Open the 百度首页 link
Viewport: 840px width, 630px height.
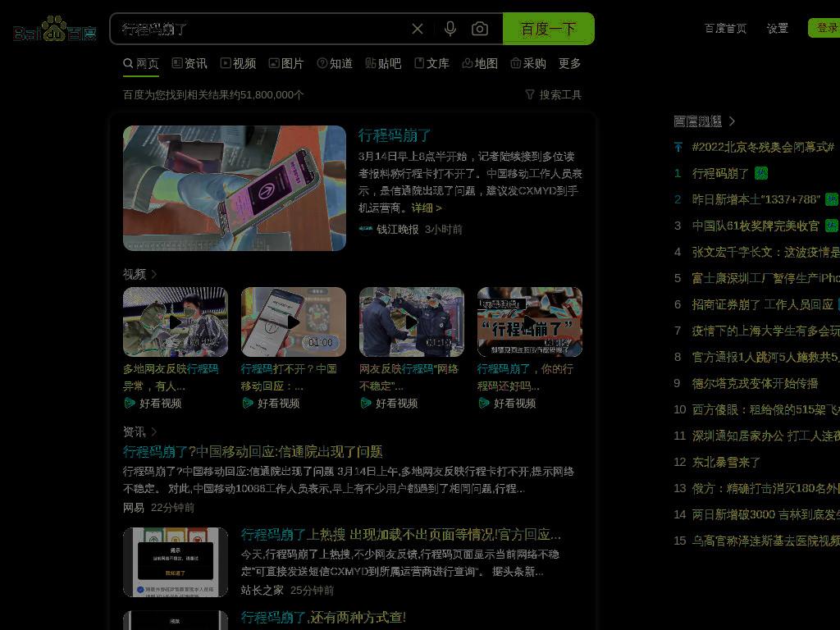725,29
